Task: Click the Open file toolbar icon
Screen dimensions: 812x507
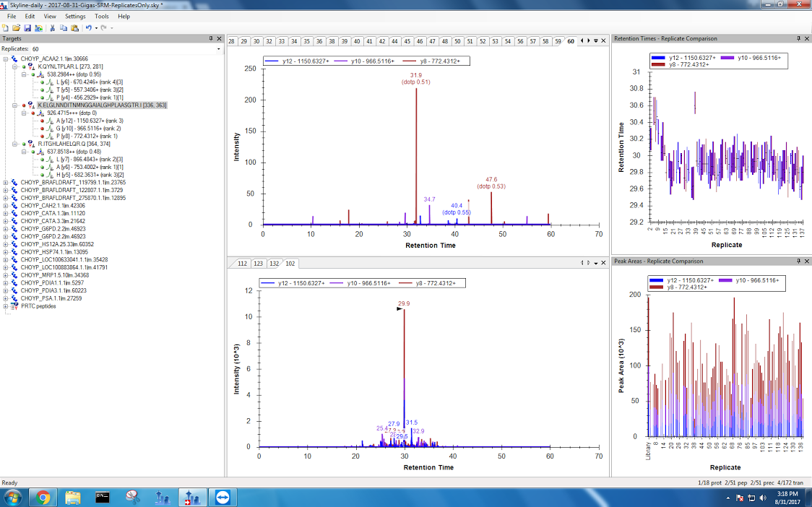Action: tap(16, 27)
